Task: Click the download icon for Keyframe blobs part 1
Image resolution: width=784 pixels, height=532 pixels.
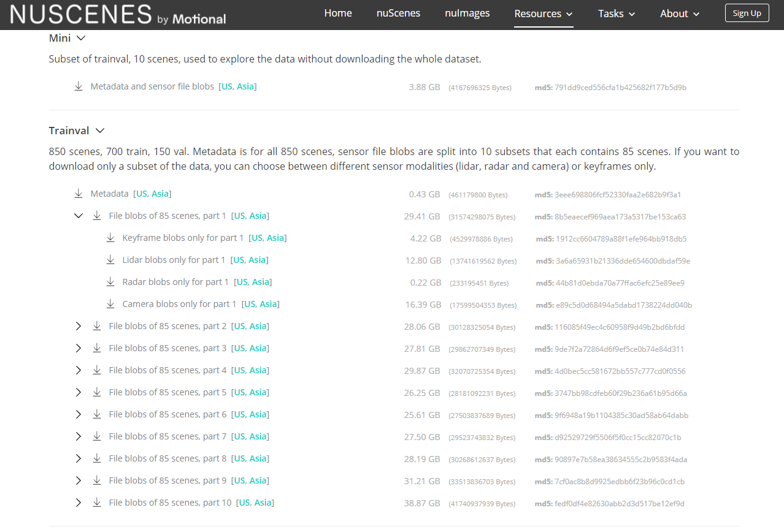Action: (x=110, y=238)
